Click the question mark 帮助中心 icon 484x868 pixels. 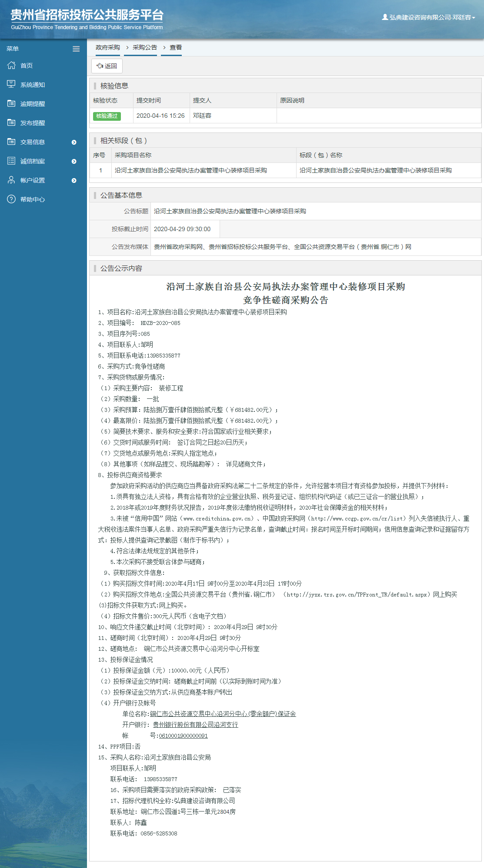[x=11, y=199]
